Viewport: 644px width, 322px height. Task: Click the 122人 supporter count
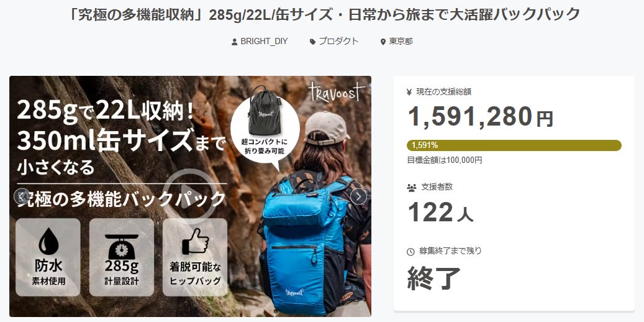440,213
